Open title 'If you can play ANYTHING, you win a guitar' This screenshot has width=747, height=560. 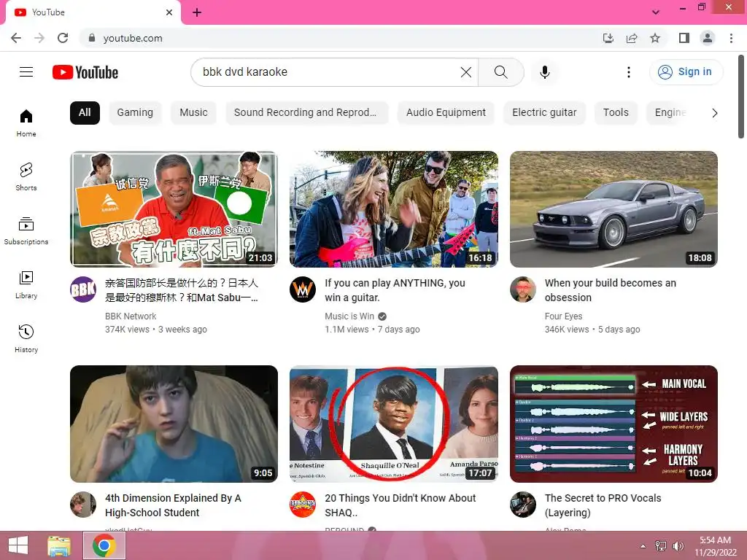395,290
